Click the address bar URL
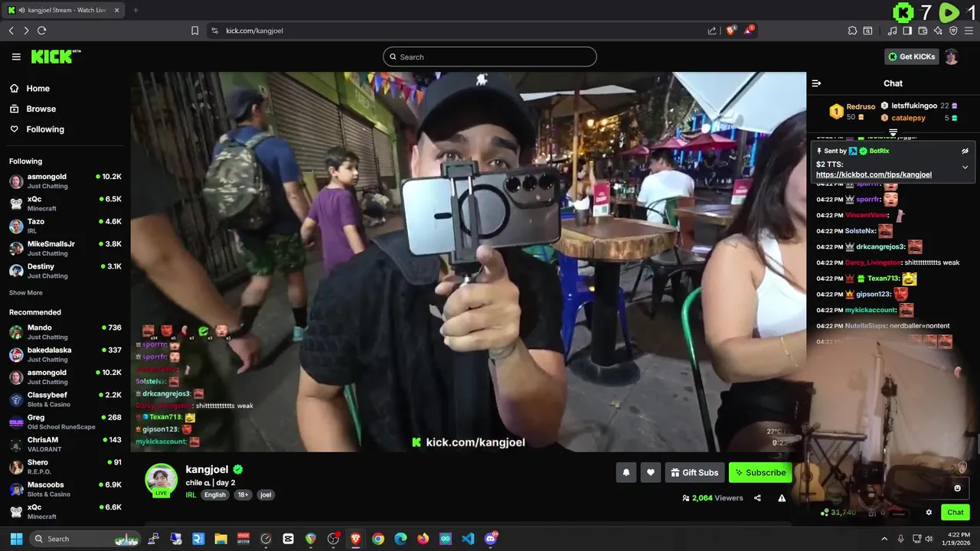The width and height of the screenshot is (980, 551). (x=254, y=31)
